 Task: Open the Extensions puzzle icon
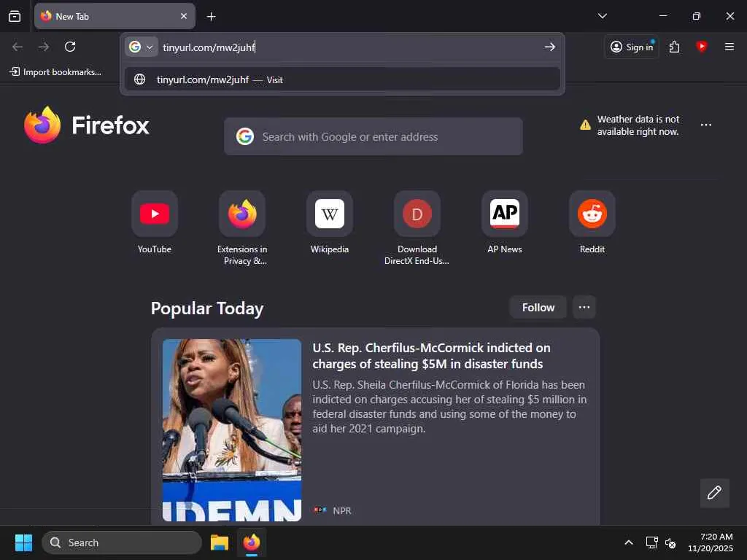(675, 47)
